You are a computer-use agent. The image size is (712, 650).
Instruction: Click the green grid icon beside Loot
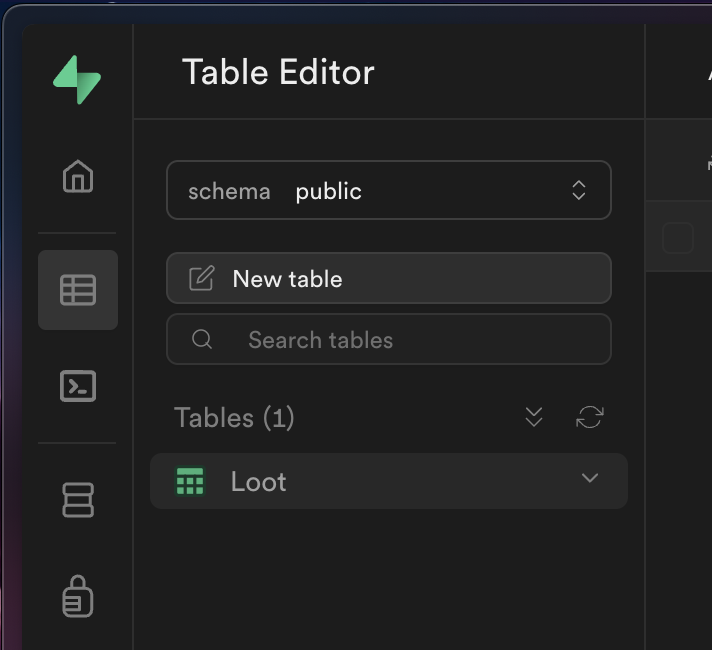pos(190,481)
